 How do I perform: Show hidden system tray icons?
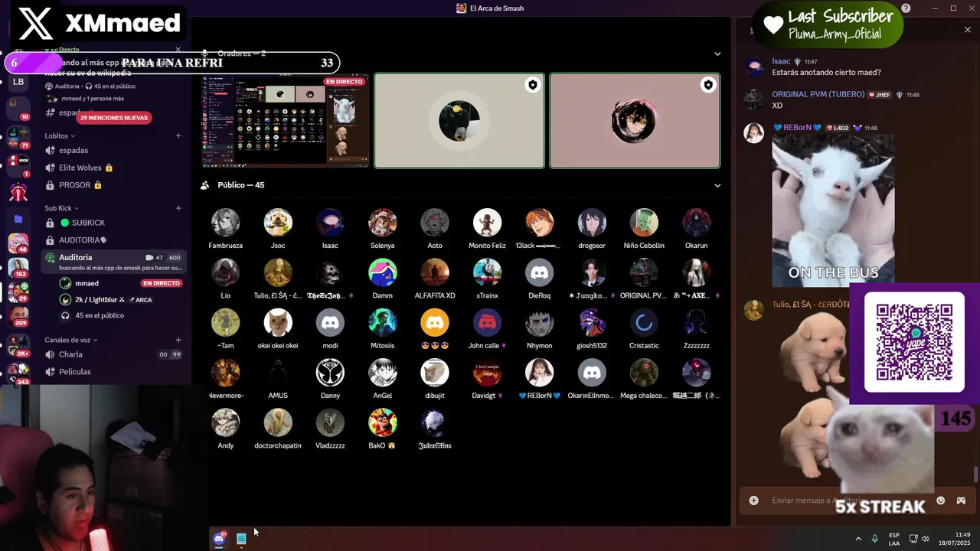point(858,539)
